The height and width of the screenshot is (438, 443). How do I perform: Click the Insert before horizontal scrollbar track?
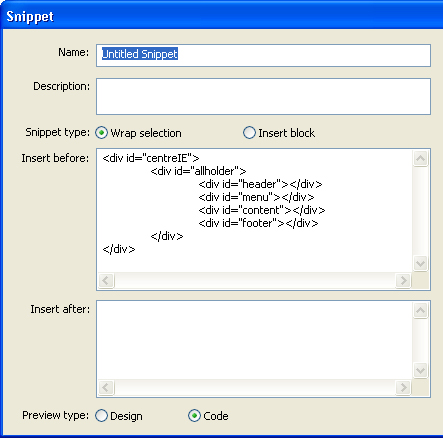(x=255, y=280)
